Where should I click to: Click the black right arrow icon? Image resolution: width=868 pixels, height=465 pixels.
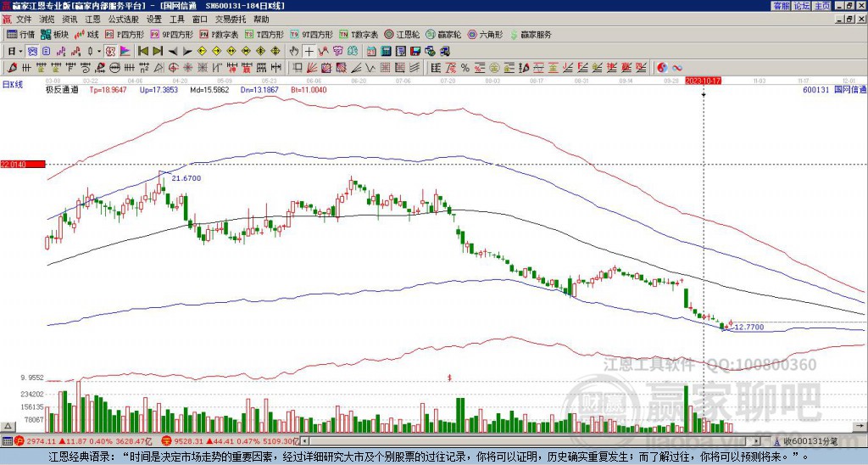point(187,52)
